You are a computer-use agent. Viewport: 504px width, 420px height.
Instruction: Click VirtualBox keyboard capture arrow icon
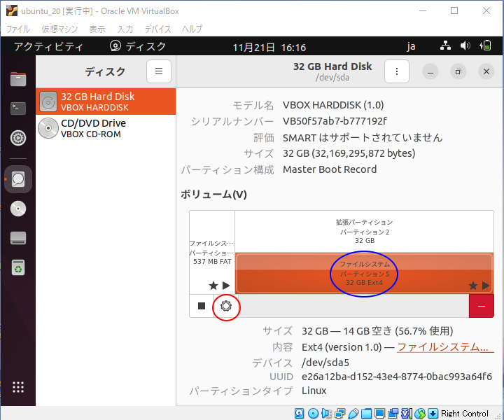[x=433, y=413]
